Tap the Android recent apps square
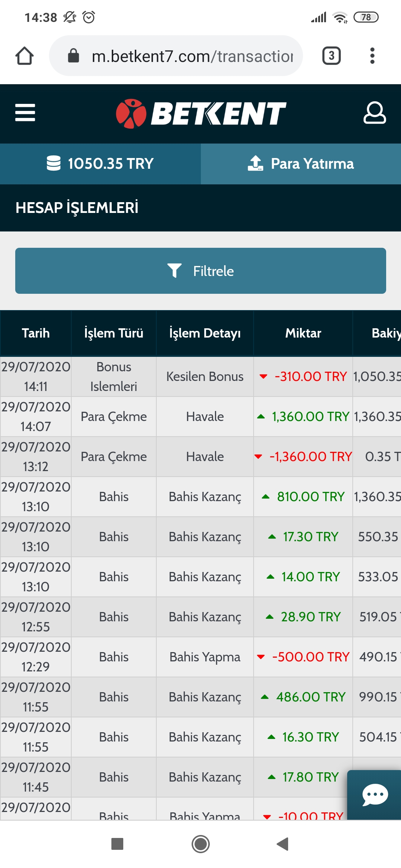This screenshot has width=401, height=868. coord(117,844)
